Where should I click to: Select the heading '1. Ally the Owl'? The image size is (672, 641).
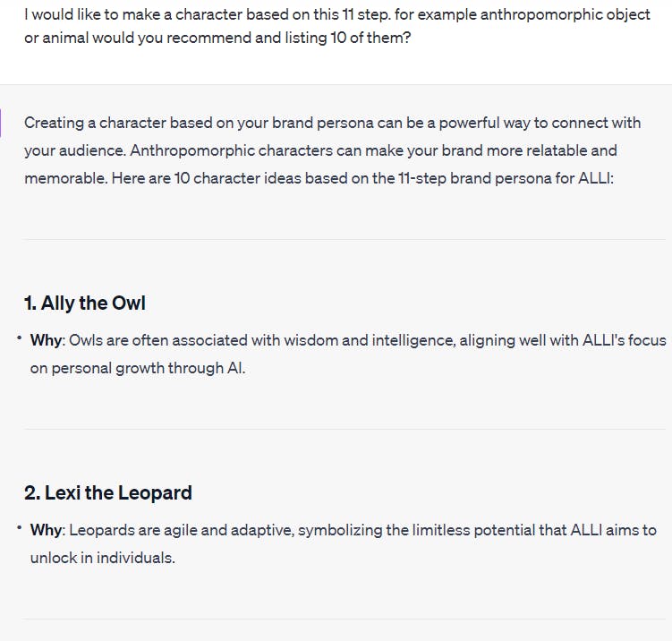[85, 303]
